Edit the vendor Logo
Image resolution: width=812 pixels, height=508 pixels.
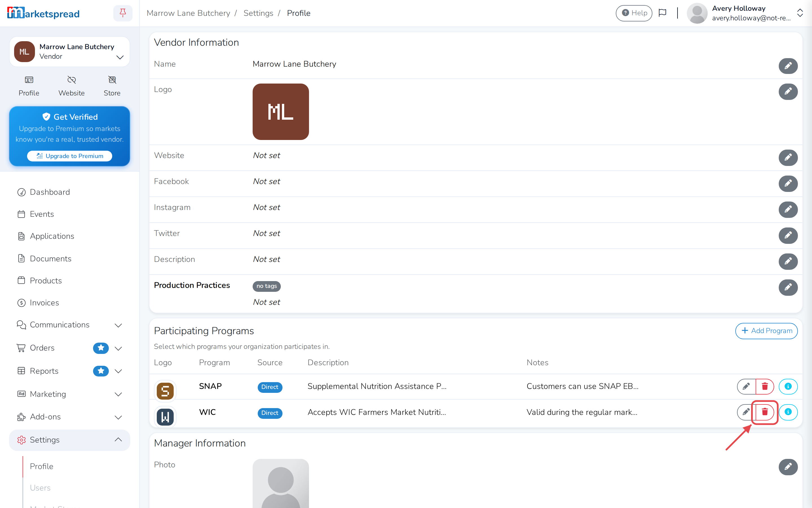788,91
